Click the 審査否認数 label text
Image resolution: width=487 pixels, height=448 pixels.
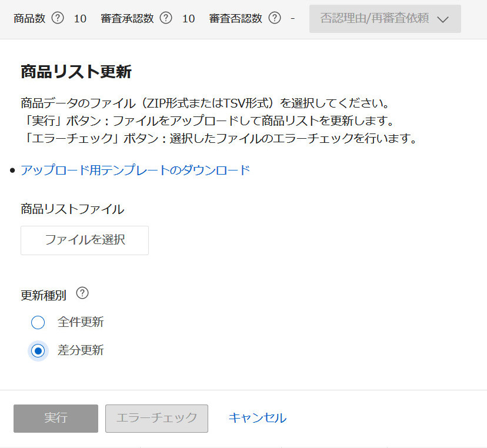235,18
